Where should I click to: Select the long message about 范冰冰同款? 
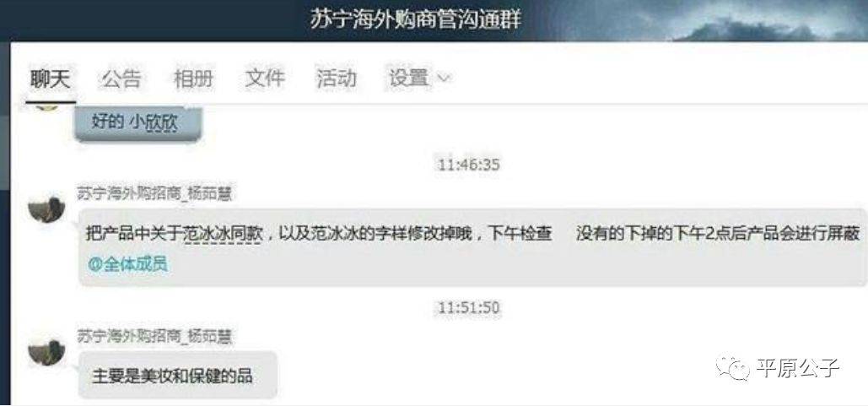tap(472, 247)
